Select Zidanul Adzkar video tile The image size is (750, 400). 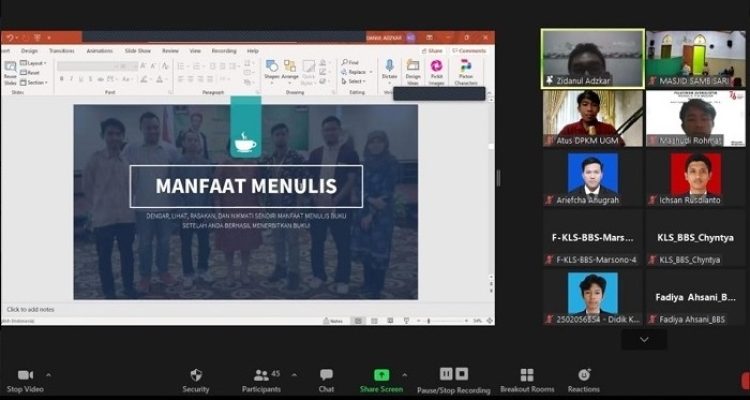(593, 59)
